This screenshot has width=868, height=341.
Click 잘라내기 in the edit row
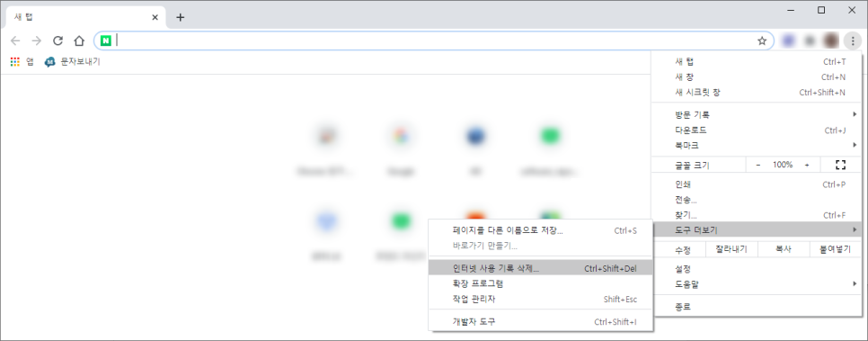click(x=731, y=249)
